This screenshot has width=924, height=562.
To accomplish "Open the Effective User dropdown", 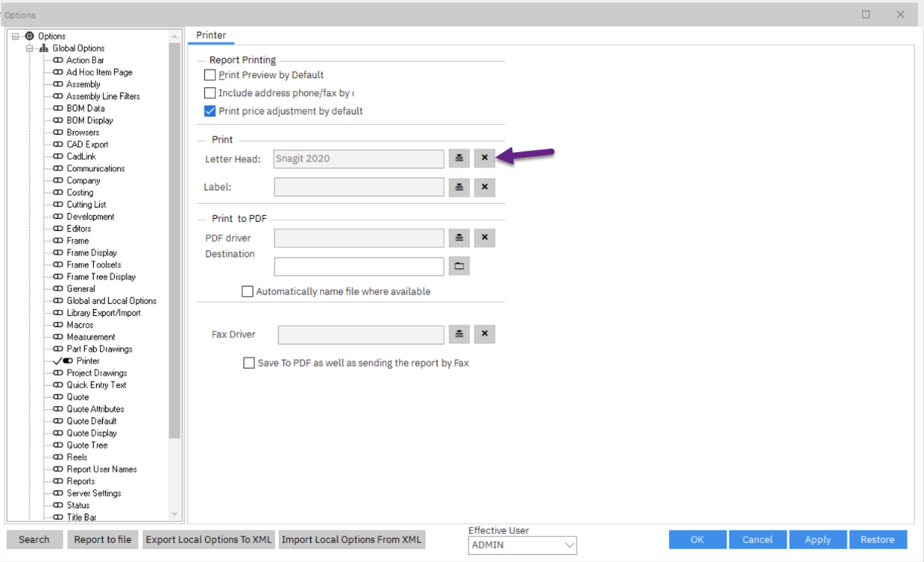I will point(569,545).
